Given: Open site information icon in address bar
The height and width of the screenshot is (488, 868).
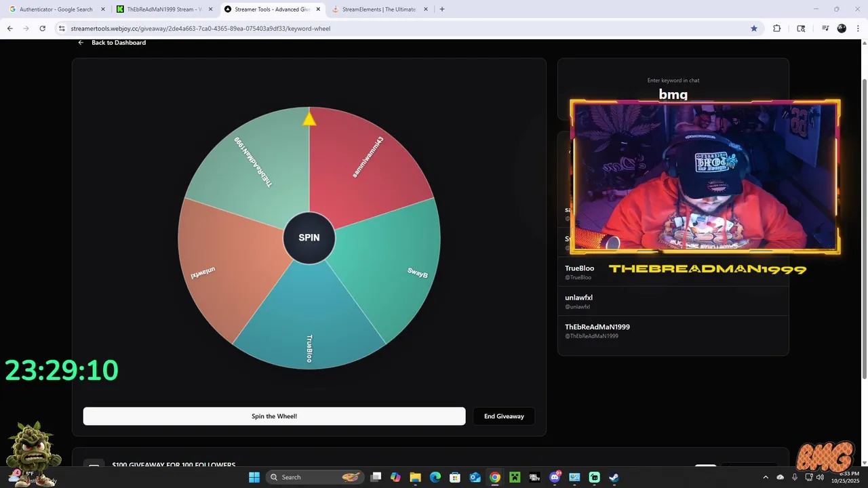Looking at the screenshot, I should (x=62, y=28).
